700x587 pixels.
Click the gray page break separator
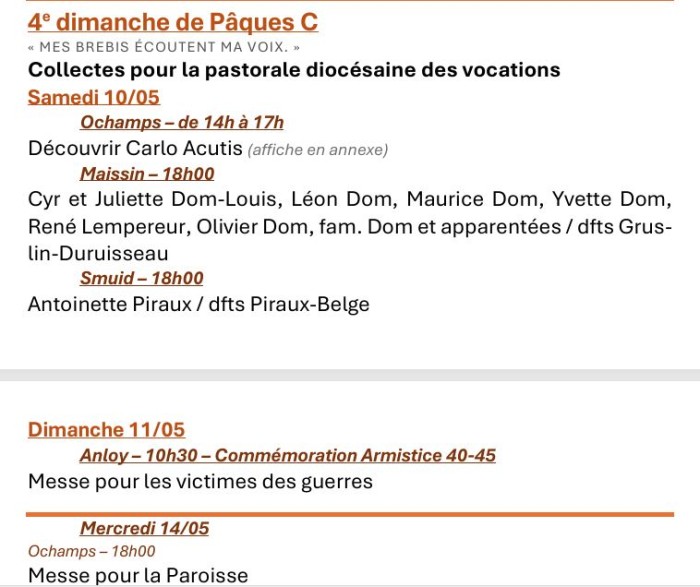tap(350, 375)
